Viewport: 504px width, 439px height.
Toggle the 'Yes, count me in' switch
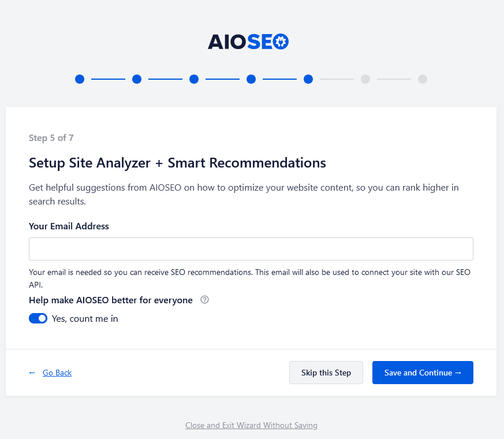pos(38,318)
